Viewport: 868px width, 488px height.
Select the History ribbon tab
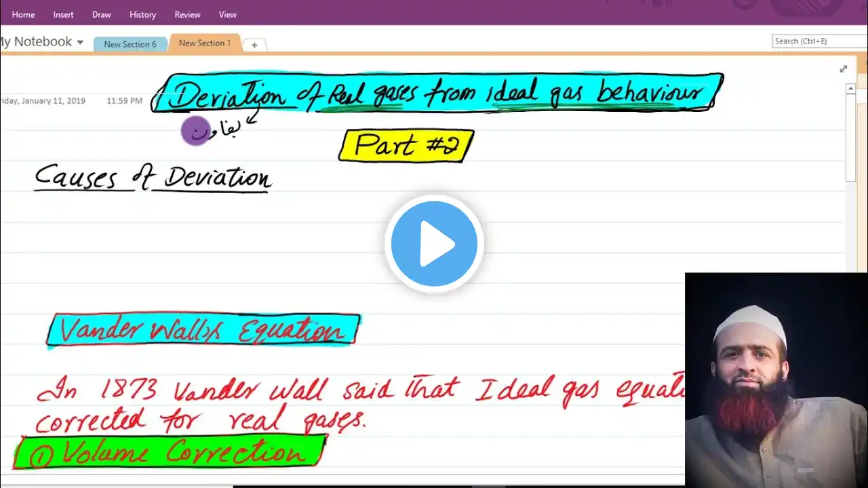point(142,14)
